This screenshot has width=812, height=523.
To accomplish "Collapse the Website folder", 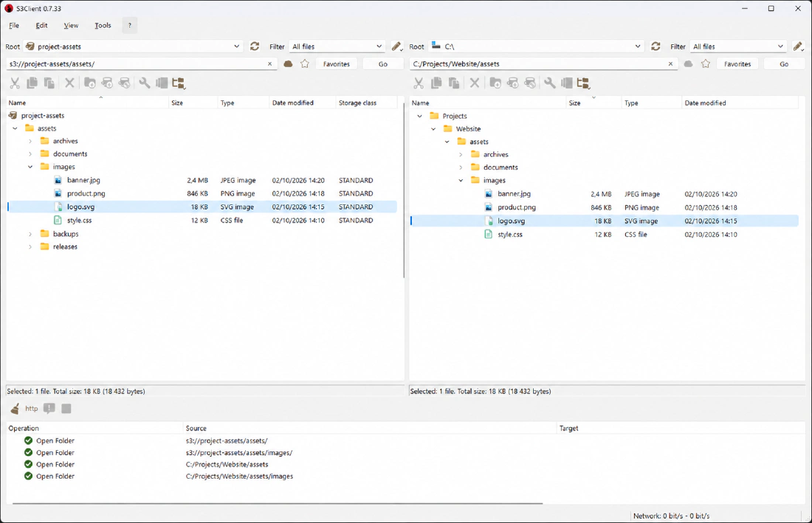I will pos(433,129).
